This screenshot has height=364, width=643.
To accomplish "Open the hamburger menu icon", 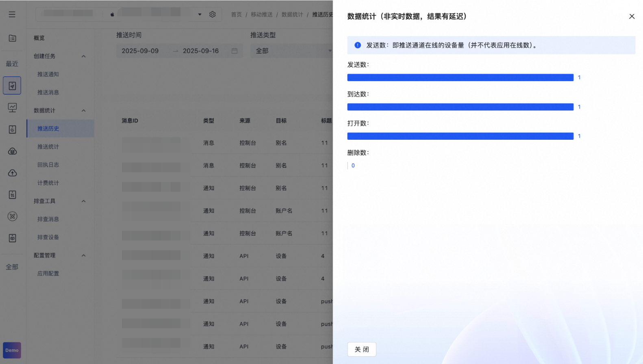I will point(12,14).
